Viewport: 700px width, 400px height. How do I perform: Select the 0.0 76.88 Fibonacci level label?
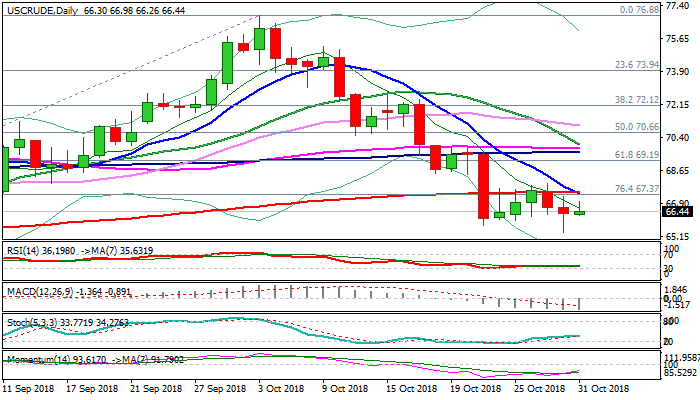pos(639,9)
